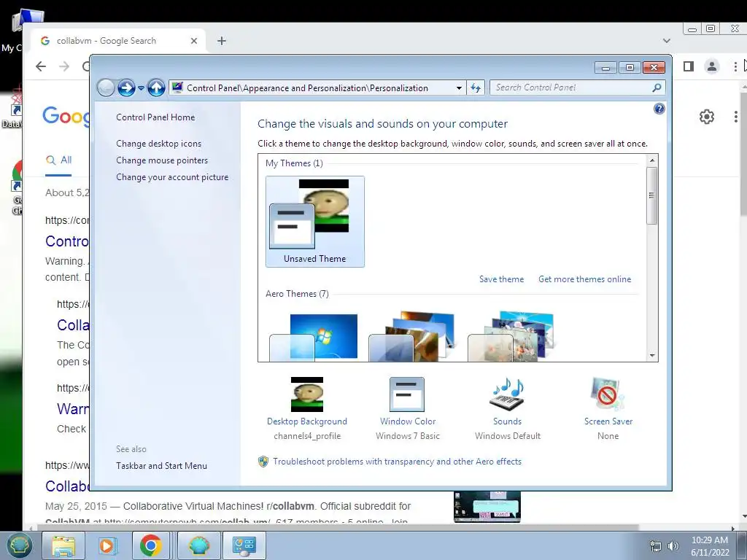Click the themes list scroll up arrow

pos(652,160)
